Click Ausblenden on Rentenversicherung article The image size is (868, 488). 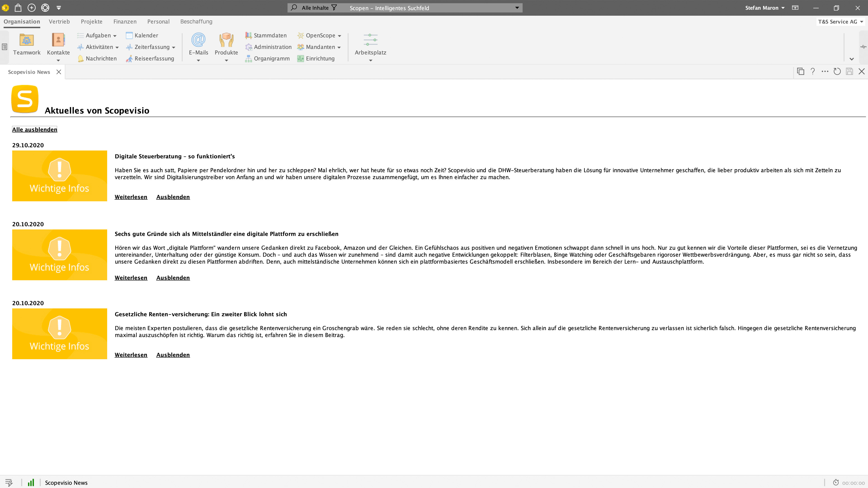tap(173, 354)
